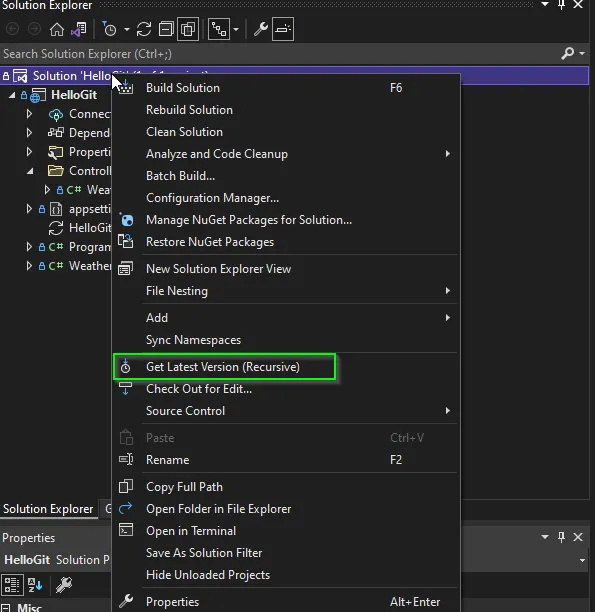Image resolution: width=595 pixels, height=612 pixels.
Task: Open File Nesting submenu
Action: tap(286, 291)
